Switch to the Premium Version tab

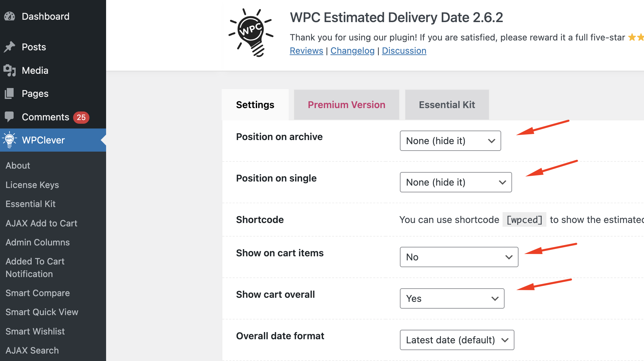tap(346, 105)
